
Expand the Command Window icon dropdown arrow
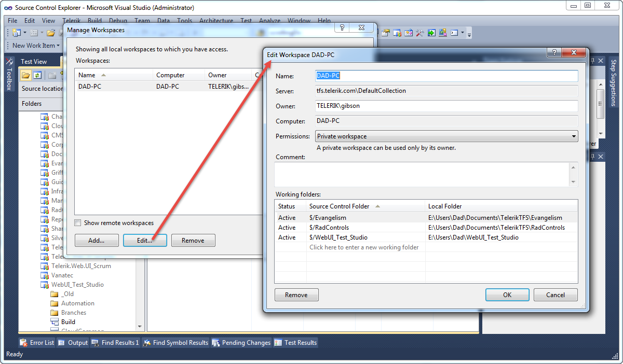(463, 33)
